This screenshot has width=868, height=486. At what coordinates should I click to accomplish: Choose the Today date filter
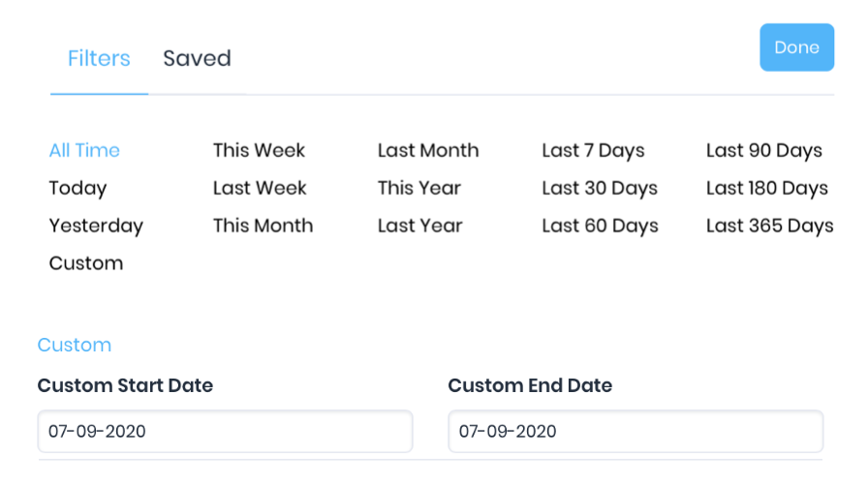click(x=77, y=188)
